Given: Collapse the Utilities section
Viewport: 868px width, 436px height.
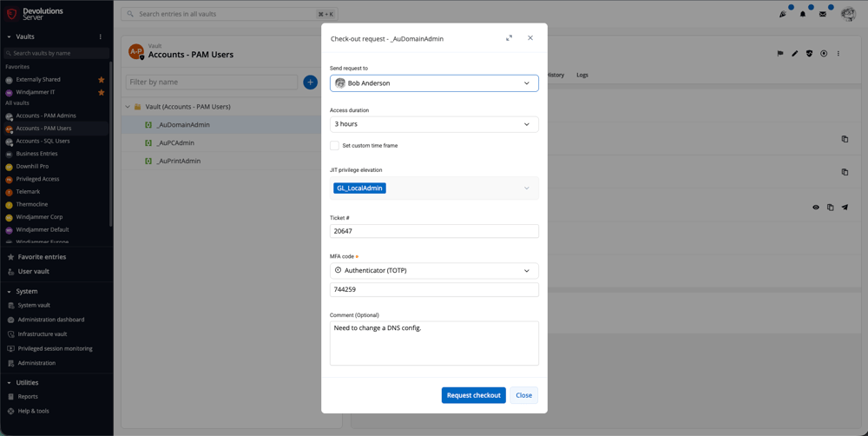Looking at the screenshot, I should click(x=9, y=383).
